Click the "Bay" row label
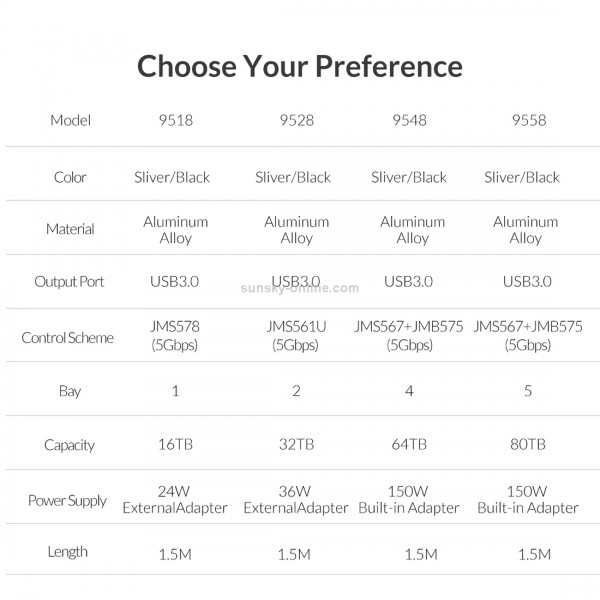 click(70, 391)
